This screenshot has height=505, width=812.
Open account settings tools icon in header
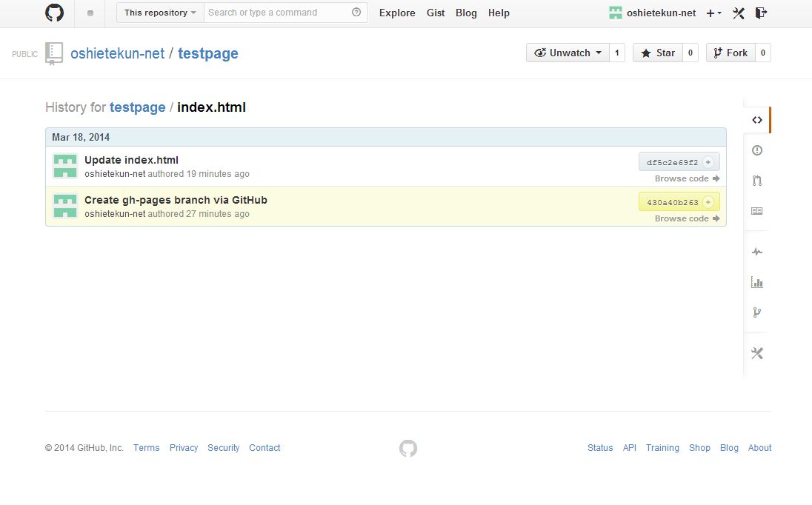click(739, 13)
